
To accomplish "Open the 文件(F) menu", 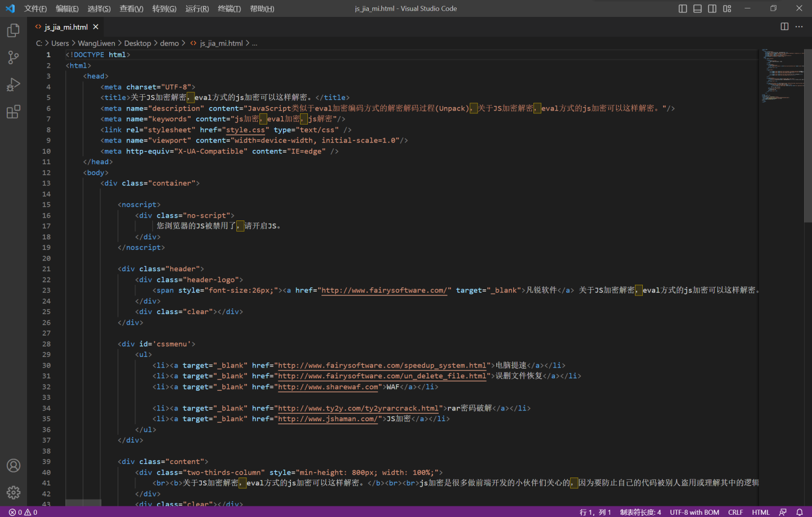I will [36, 8].
